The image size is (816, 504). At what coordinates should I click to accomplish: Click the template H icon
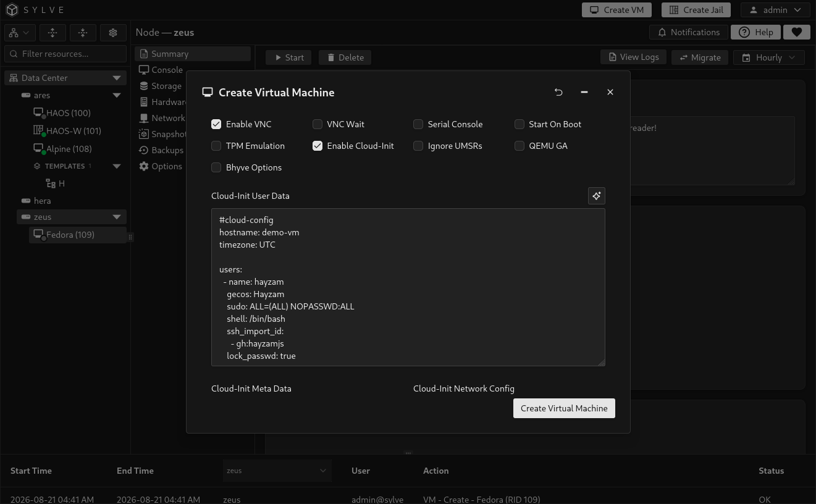(51, 183)
